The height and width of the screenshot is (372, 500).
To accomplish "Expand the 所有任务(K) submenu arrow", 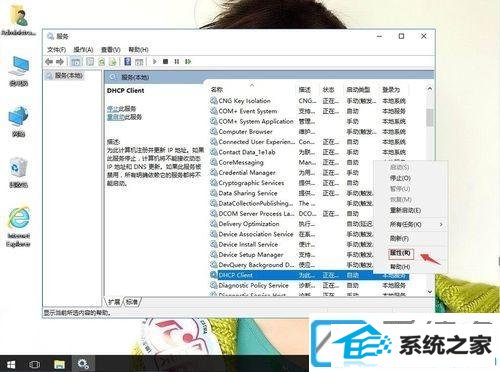I will [x=441, y=224].
